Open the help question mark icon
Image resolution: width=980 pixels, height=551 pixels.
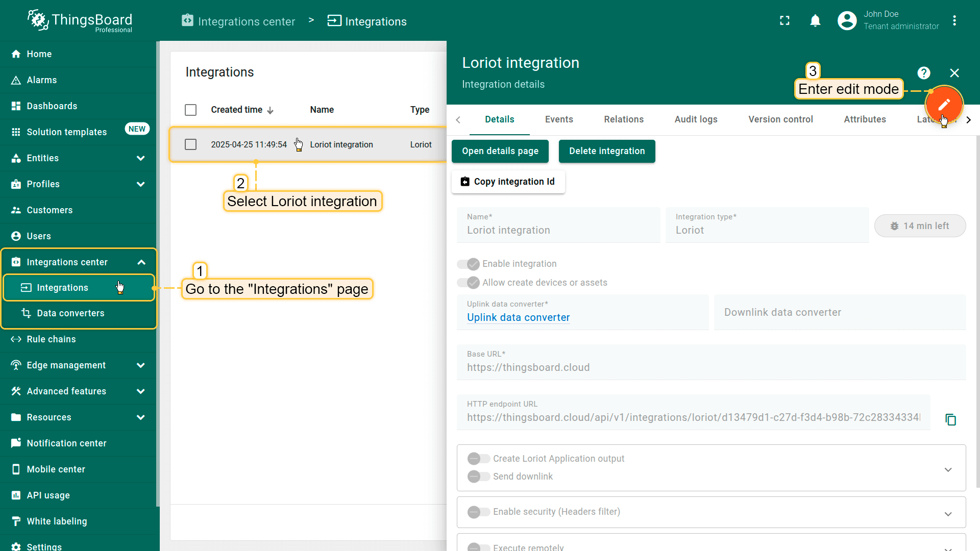coord(923,73)
